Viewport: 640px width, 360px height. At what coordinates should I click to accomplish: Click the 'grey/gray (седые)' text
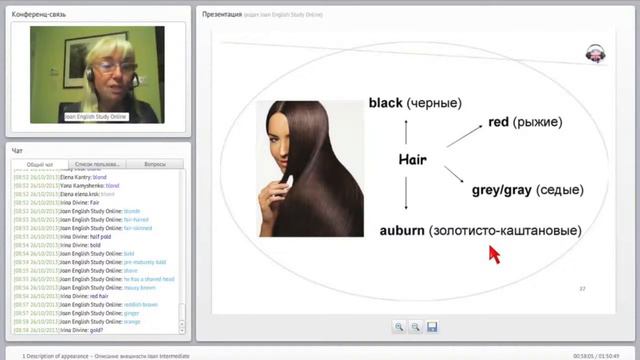click(x=528, y=190)
